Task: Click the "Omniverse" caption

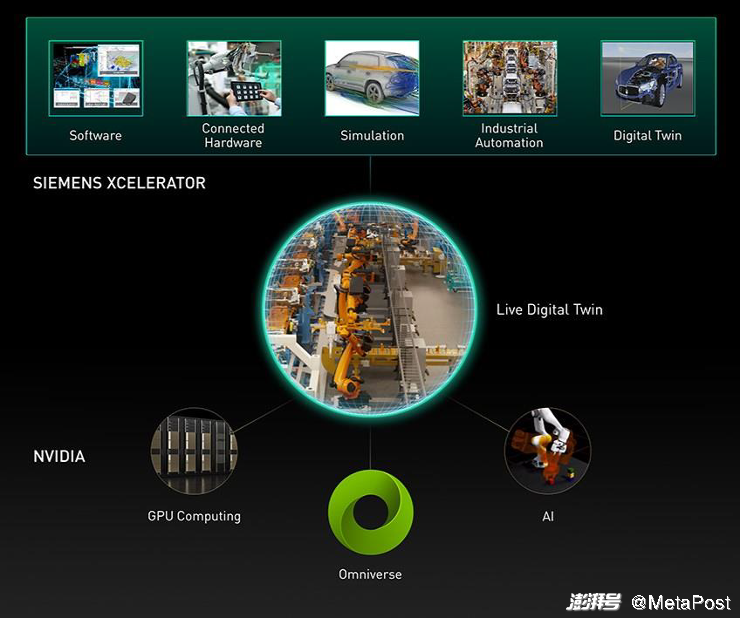Action: pos(370,575)
